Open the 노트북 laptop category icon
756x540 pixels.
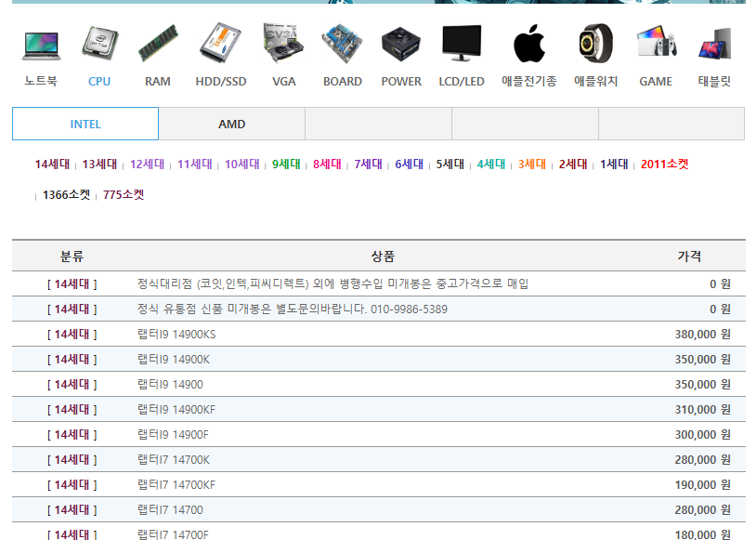tap(42, 46)
